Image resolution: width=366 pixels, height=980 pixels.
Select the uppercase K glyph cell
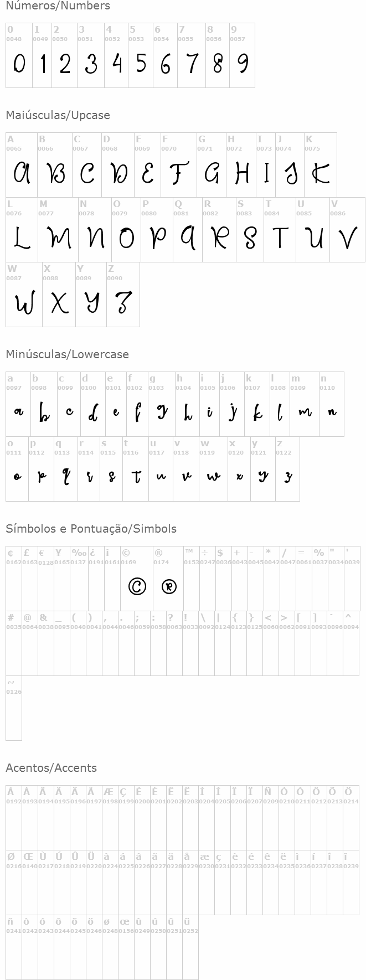coord(321,165)
